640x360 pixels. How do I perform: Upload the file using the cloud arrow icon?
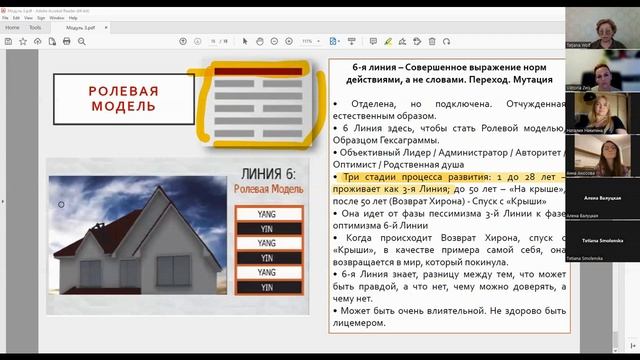tap(38, 41)
